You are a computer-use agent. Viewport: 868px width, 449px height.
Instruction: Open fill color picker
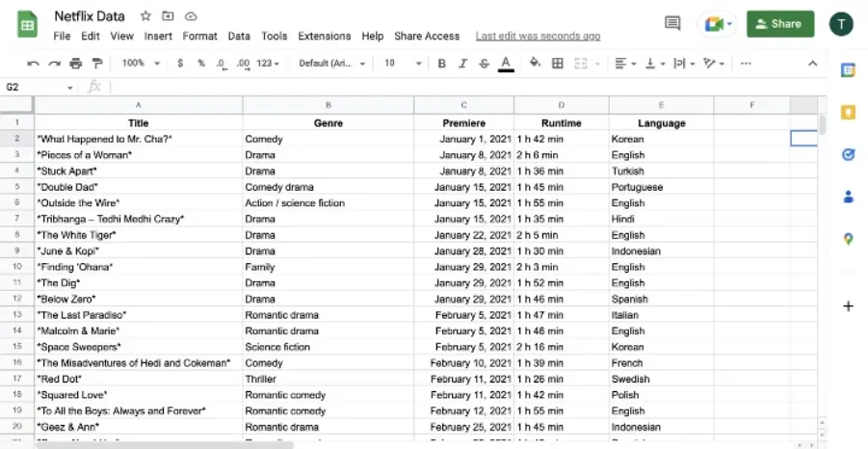tap(535, 64)
